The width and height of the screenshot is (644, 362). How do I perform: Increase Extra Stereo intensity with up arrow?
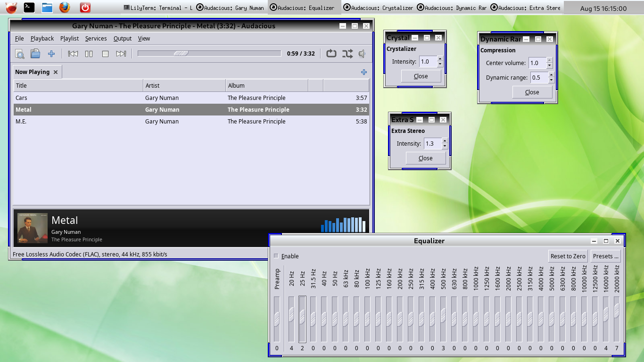pyautogui.click(x=445, y=141)
